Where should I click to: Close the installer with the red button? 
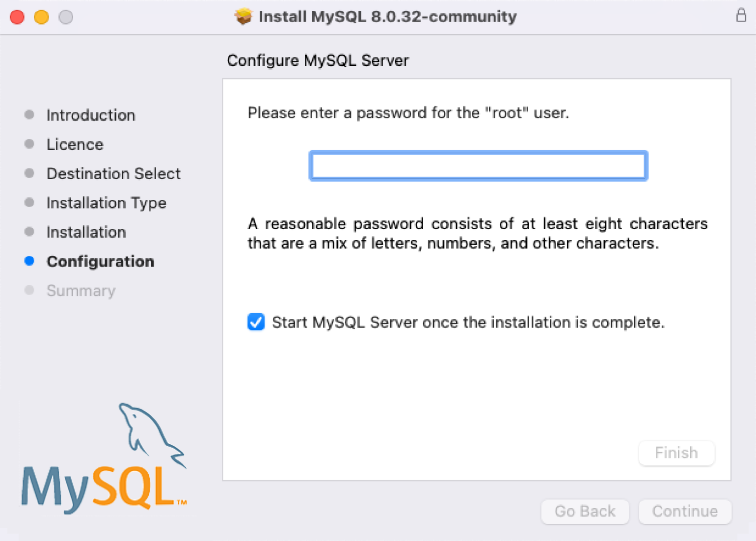17,17
